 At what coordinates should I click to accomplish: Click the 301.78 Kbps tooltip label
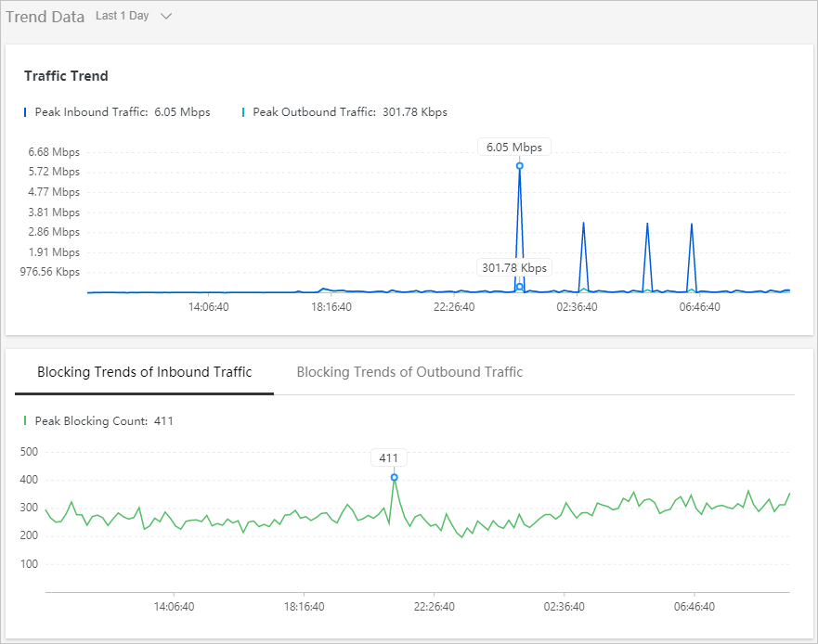(514, 267)
